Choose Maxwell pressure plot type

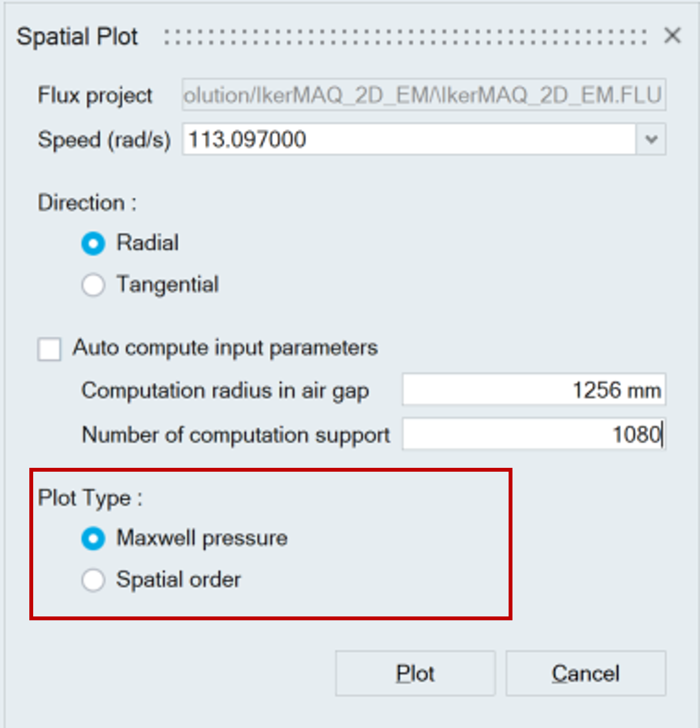coord(93,538)
